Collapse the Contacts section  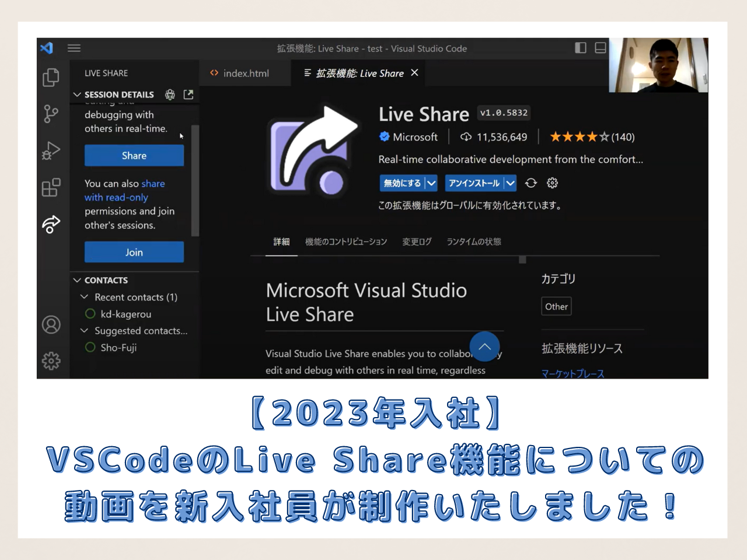click(x=77, y=280)
